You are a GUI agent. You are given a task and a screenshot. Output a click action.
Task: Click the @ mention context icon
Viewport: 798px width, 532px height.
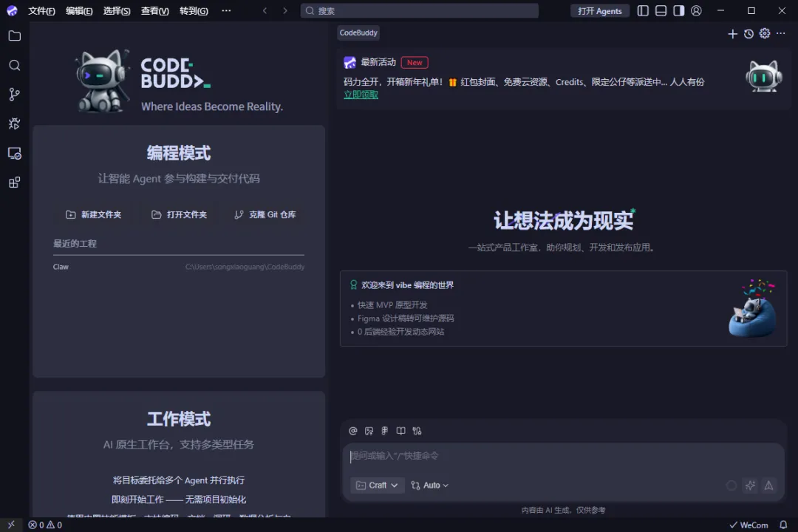[352, 432]
